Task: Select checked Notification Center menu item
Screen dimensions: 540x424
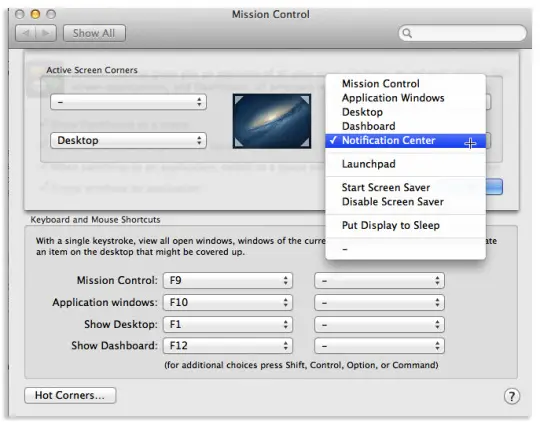Action: coord(405,141)
